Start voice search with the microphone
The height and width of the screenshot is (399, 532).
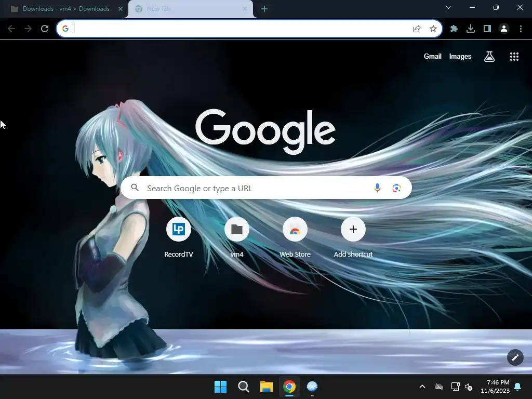coord(377,188)
